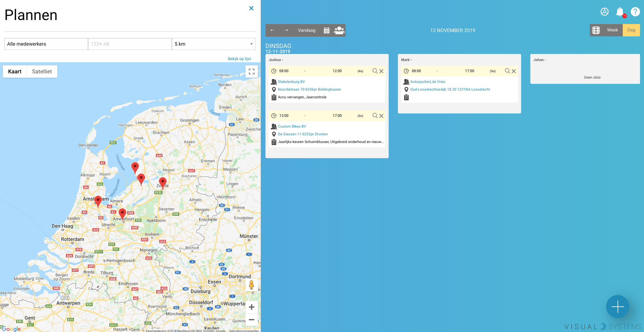Delete Mark's 08:00 appointment with X

pos(514,71)
